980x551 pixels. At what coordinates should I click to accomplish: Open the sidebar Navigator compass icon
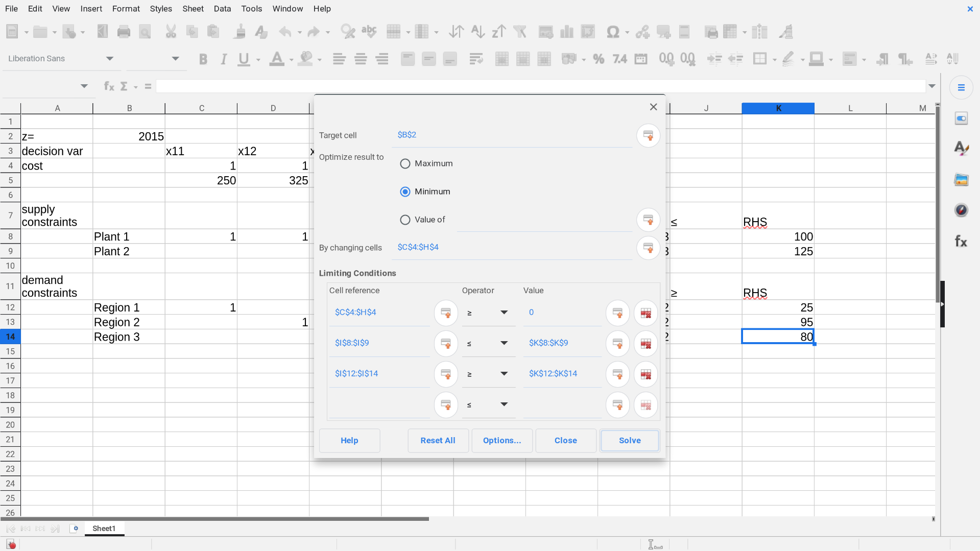point(961,210)
